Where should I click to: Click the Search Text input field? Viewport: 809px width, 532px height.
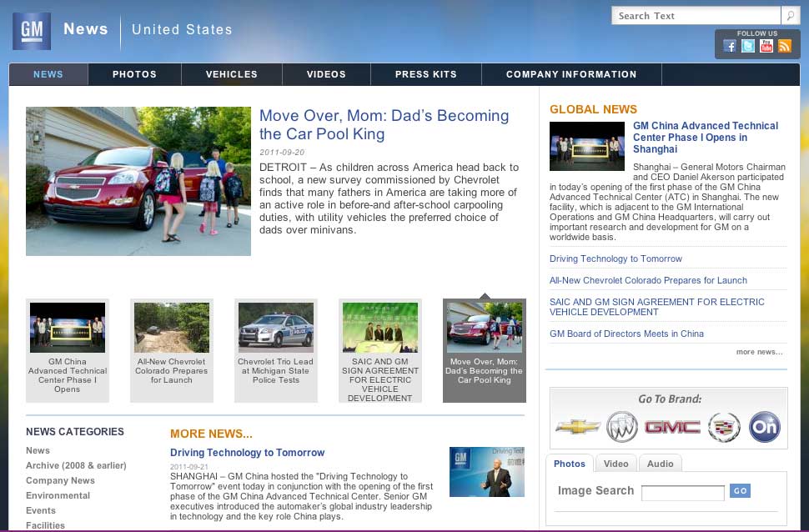696,16
